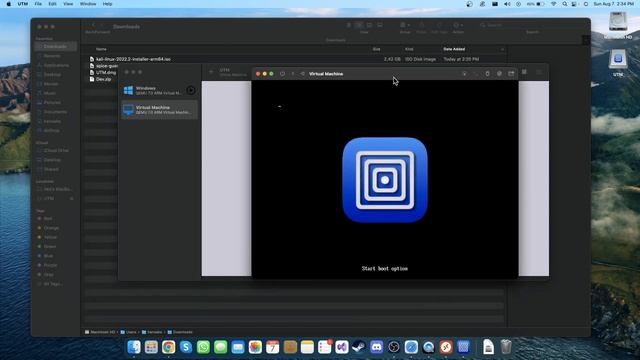The height and width of the screenshot is (360, 640).
Task: Open Finder Group dropdown
Action: pyautogui.click(x=405, y=25)
